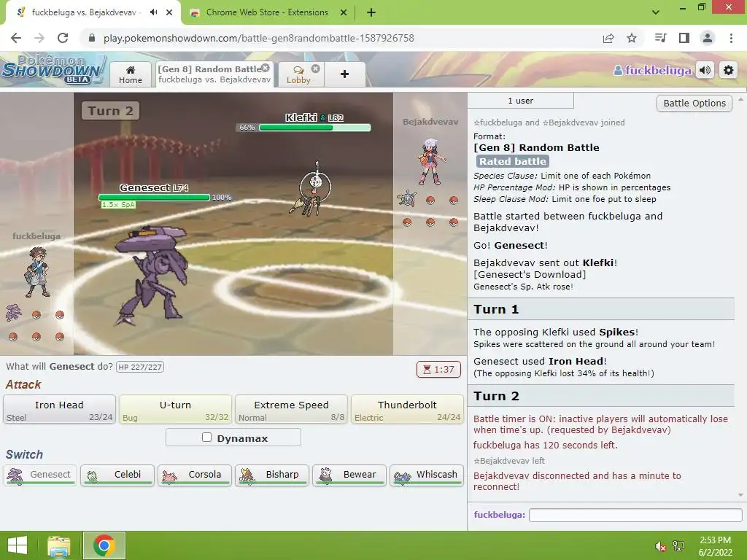Use the Thunderbolt move

click(x=407, y=410)
